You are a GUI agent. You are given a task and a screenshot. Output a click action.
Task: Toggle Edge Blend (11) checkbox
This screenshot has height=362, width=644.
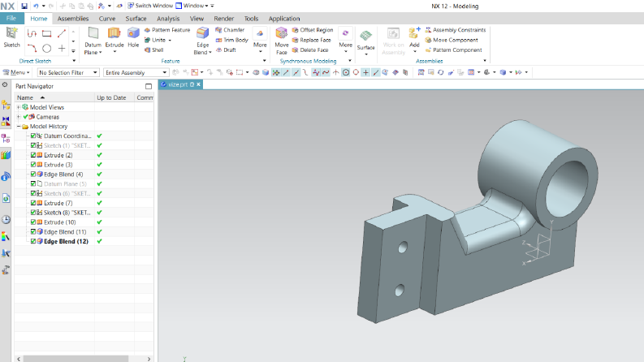click(x=33, y=231)
